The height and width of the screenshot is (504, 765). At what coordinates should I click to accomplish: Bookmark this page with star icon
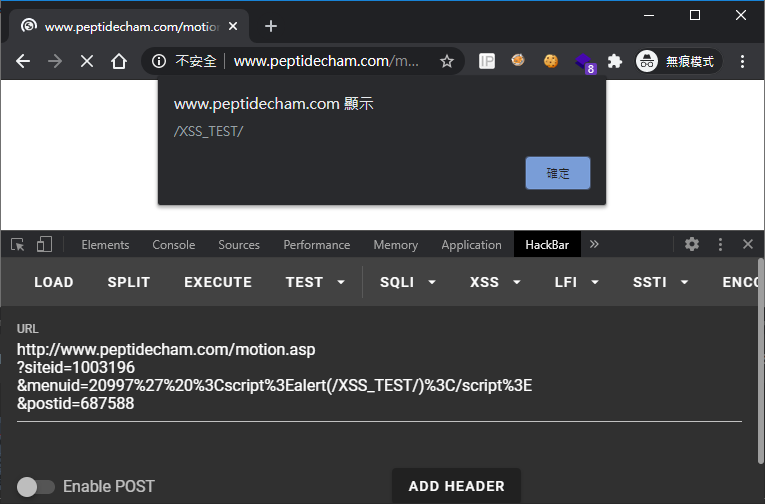446,61
